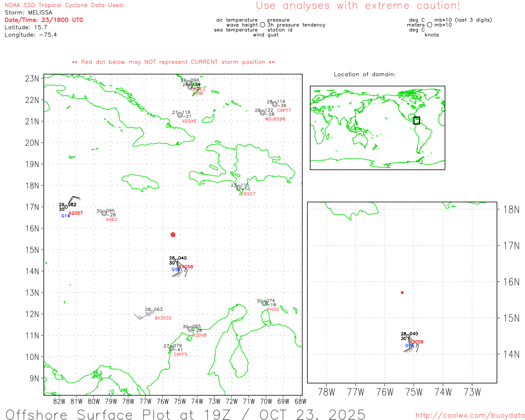Click the 'knots' legend label
The image size is (525, 420).
click(x=432, y=35)
